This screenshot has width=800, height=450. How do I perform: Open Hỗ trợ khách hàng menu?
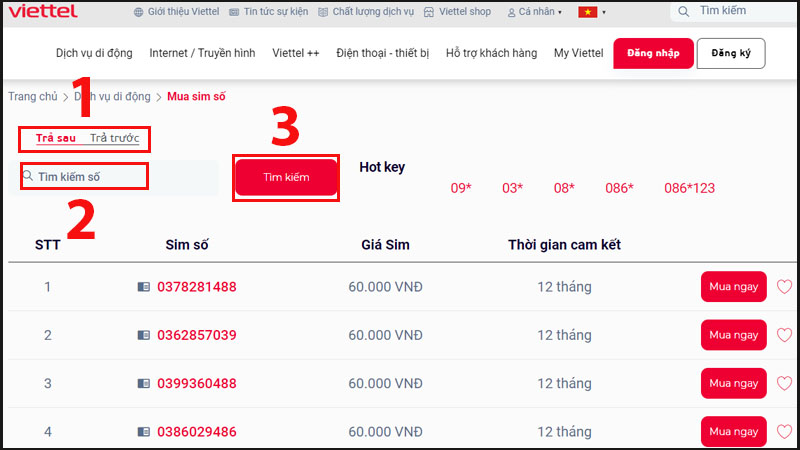coord(491,53)
